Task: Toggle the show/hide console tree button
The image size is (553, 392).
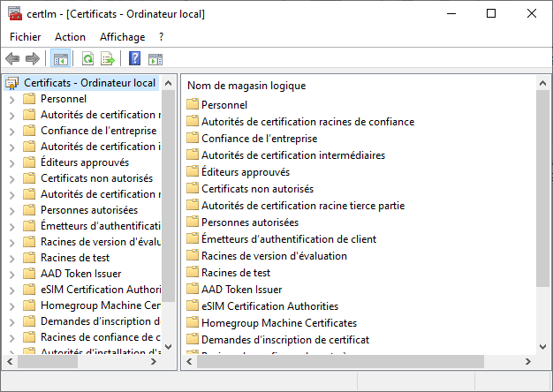Action: pos(61,59)
